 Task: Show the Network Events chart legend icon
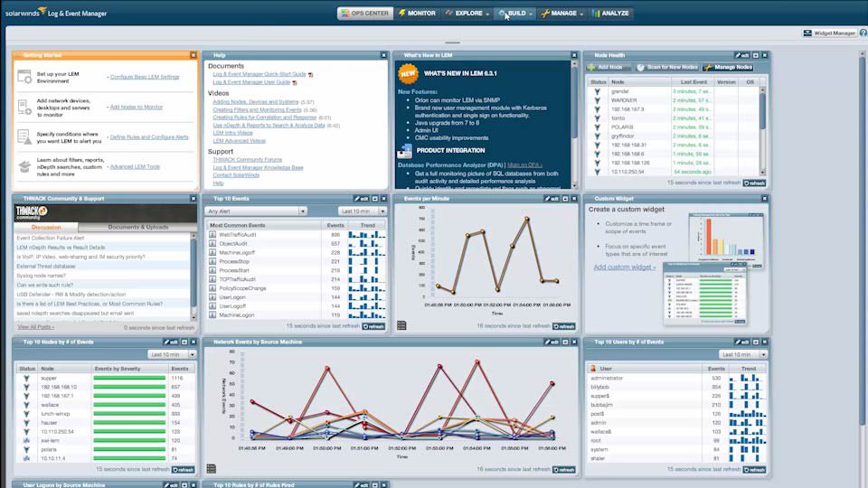(x=211, y=469)
